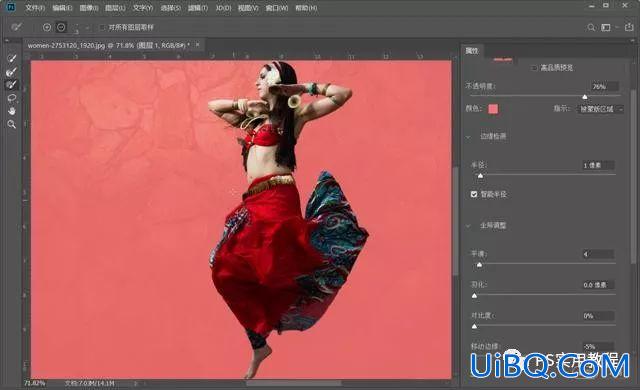Open the View menu (视图)
Viewport: 640px width, 390px height.
248,8
